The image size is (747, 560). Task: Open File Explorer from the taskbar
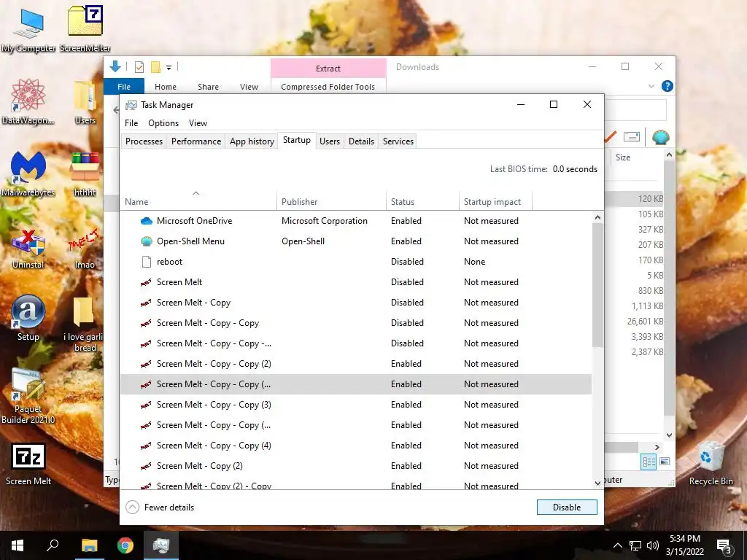click(x=89, y=545)
